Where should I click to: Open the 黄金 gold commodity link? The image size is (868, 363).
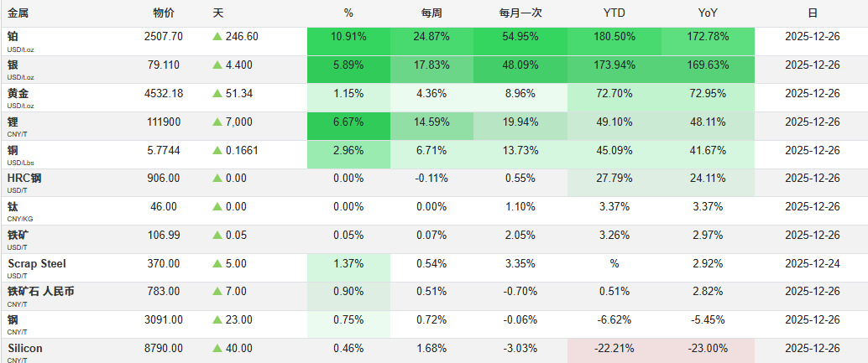(x=18, y=93)
